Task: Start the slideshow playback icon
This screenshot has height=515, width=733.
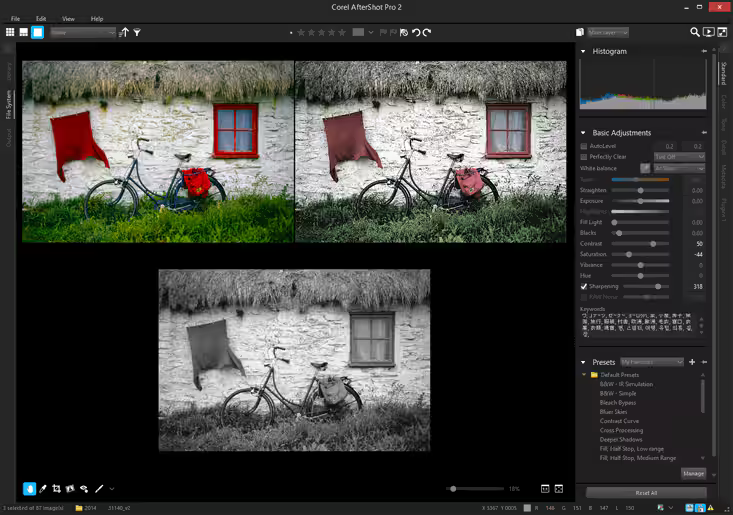Action: (x=709, y=32)
